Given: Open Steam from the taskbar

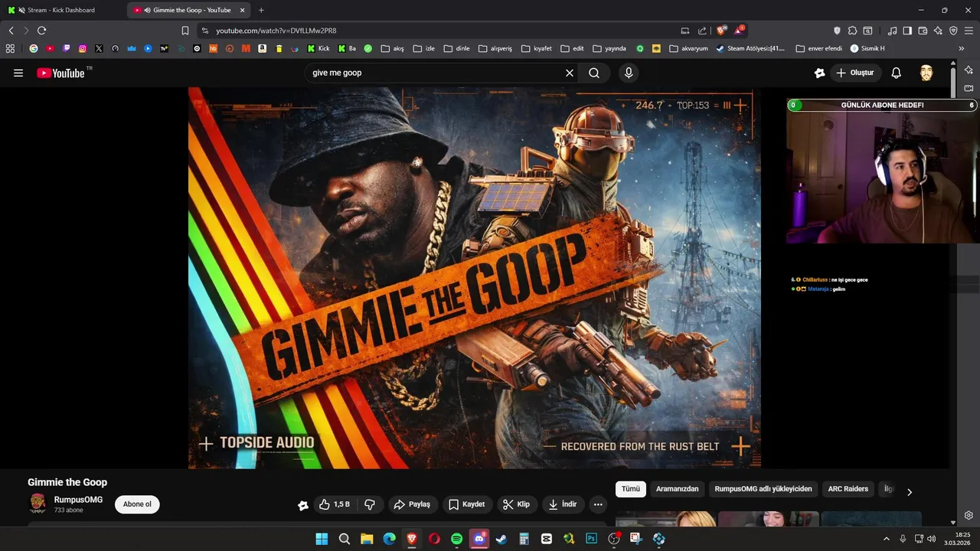Looking at the screenshot, I should (x=501, y=539).
